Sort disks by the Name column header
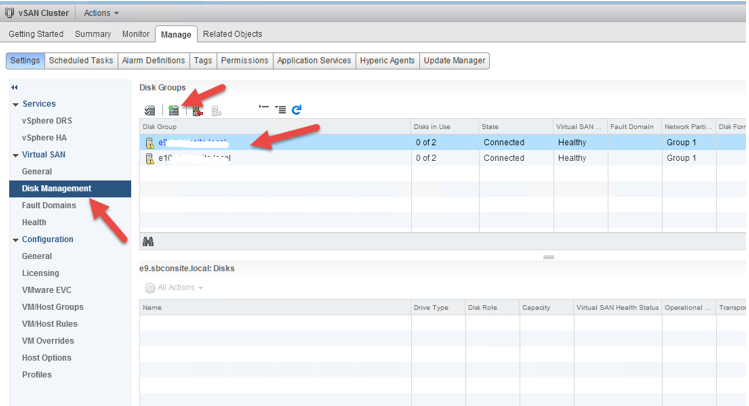The width and height of the screenshot is (749, 406). (275, 308)
